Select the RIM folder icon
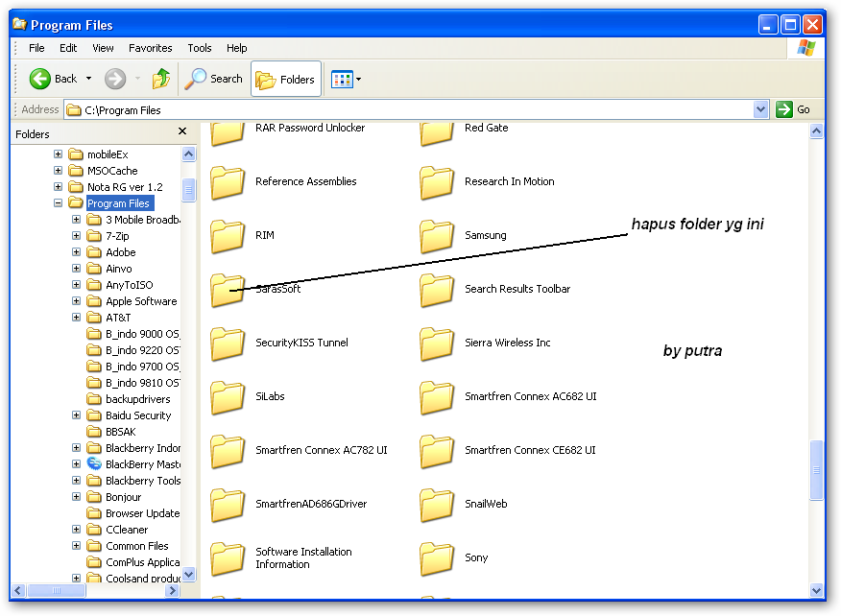 point(228,236)
